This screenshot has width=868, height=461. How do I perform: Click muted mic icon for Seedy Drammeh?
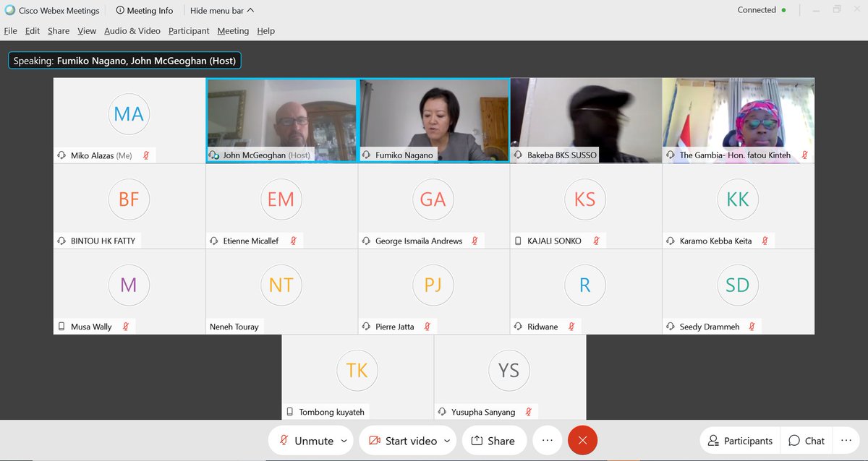coord(752,327)
